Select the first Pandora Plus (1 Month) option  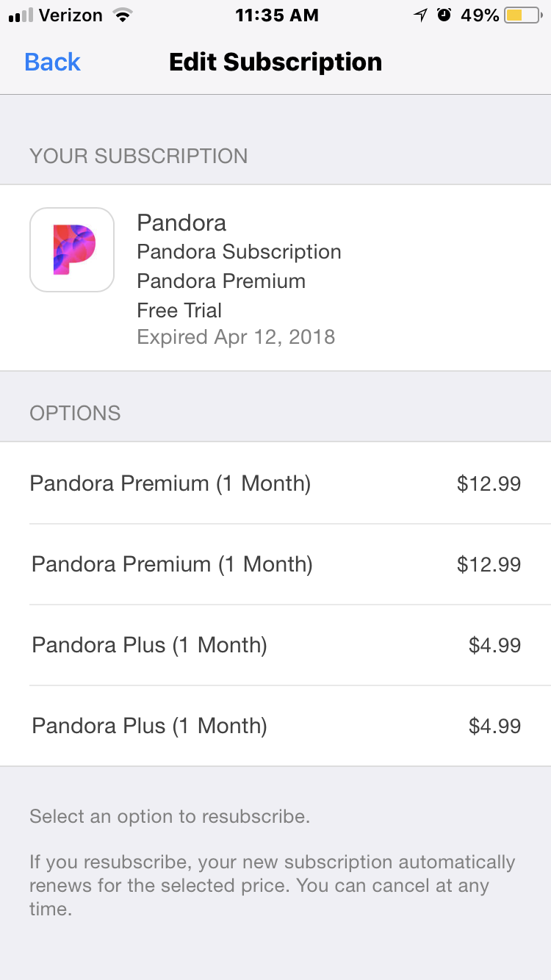pyautogui.click(x=149, y=645)
